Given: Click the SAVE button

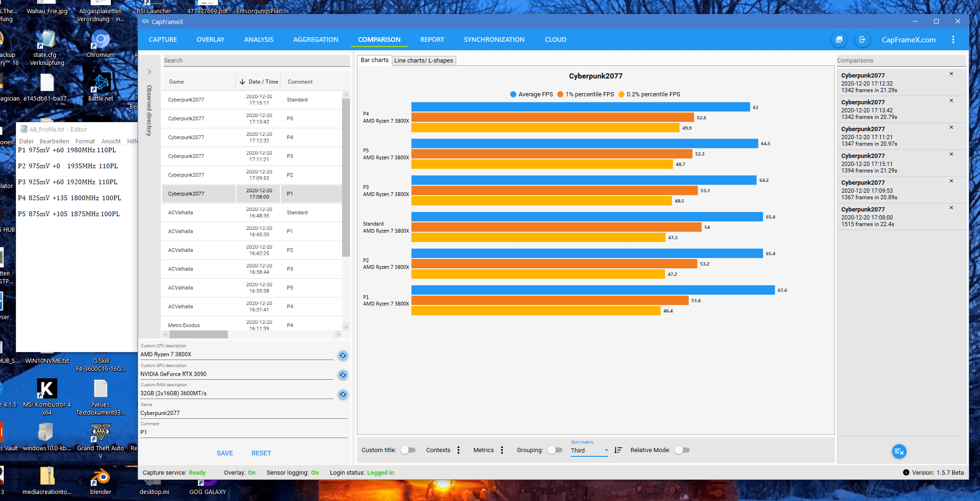Looking at the screenshot, I should pos(225,453).
